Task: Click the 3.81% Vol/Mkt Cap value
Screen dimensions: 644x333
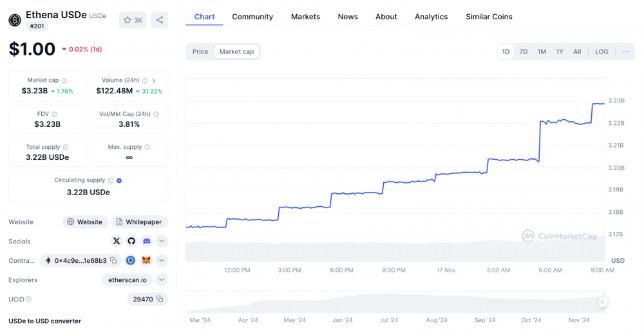Action: [x=129, y=124]
